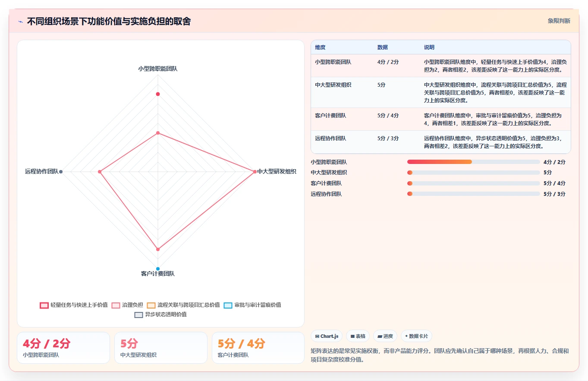Click the blue legend swatch for 审批与审计

point(228,305)
